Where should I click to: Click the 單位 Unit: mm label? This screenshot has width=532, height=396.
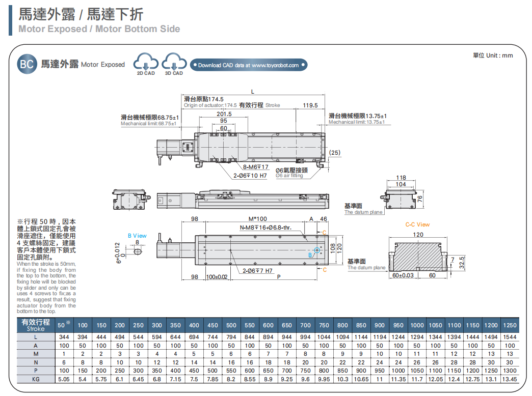[492, 55]
